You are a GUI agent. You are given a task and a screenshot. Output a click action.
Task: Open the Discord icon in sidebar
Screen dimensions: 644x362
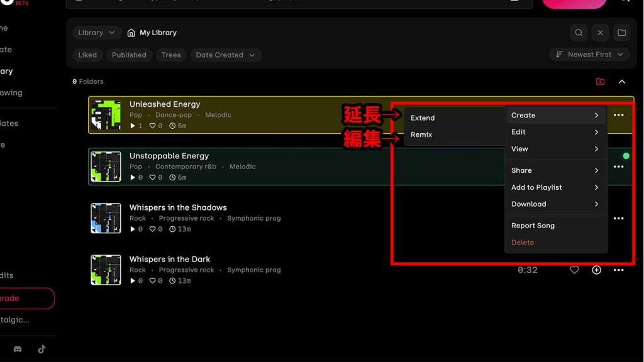coord(18,349)
